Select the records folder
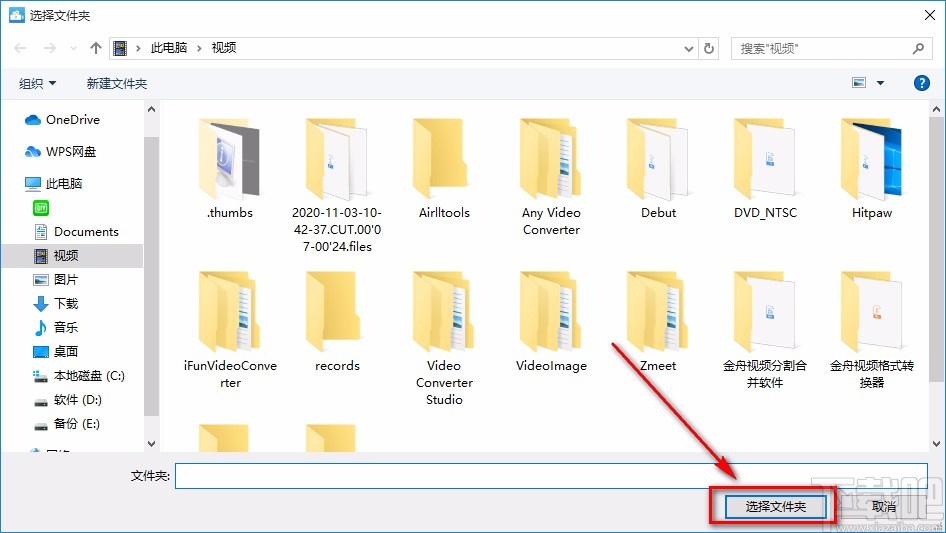Screen dimensions: 946x533 pyautogui.click(x=337, y=322)
